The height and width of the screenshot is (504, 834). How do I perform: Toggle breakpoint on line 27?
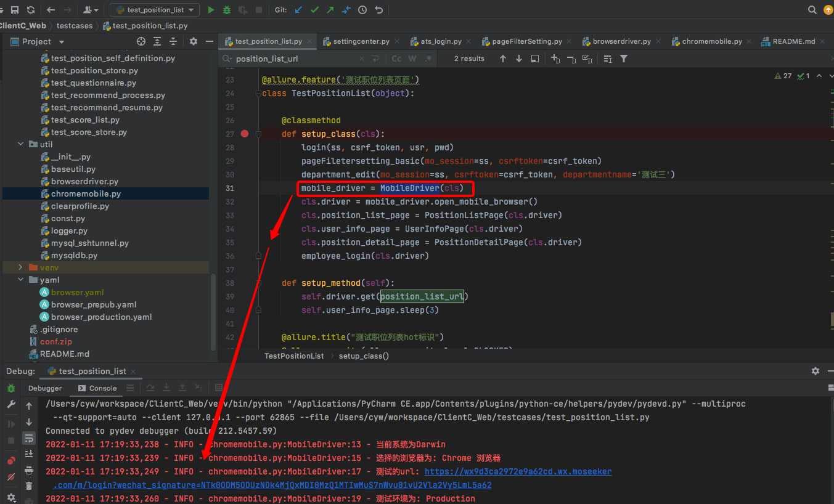point(245,134)
